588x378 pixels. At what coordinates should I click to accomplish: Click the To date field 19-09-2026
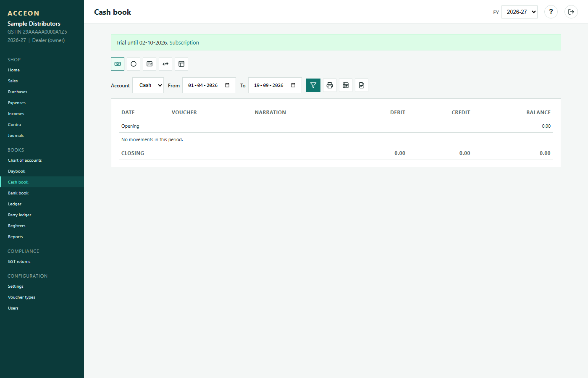pos(275,85)
